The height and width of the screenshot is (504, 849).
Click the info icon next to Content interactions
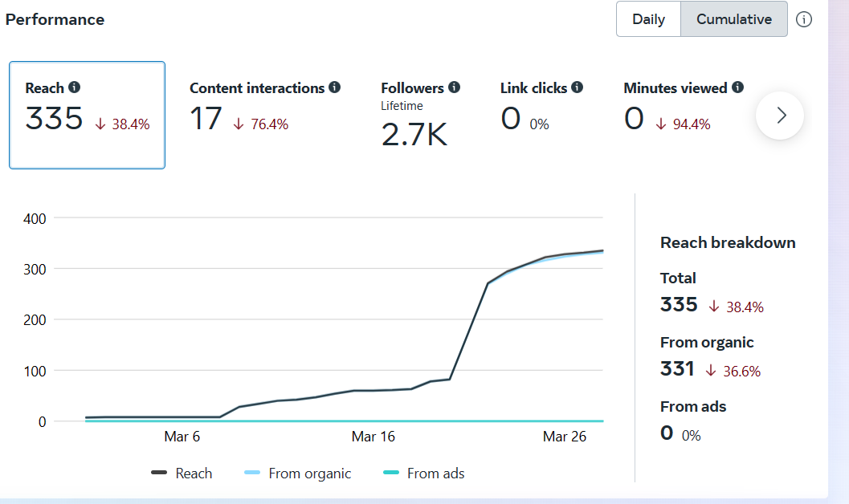335,87
